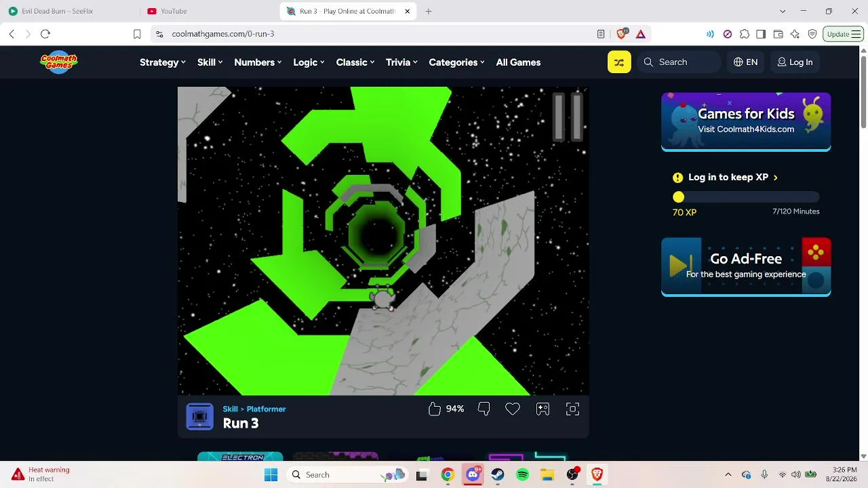
Task: Expand the Skill dropdown in navigation
Action: coord(210,62)
